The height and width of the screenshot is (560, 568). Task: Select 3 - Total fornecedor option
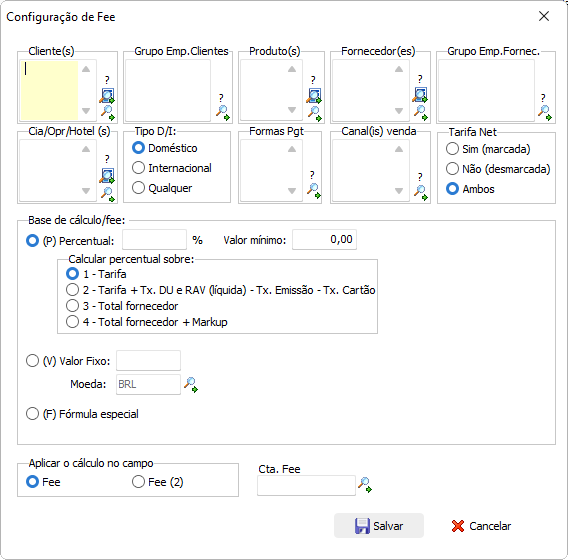click(122, 306)
